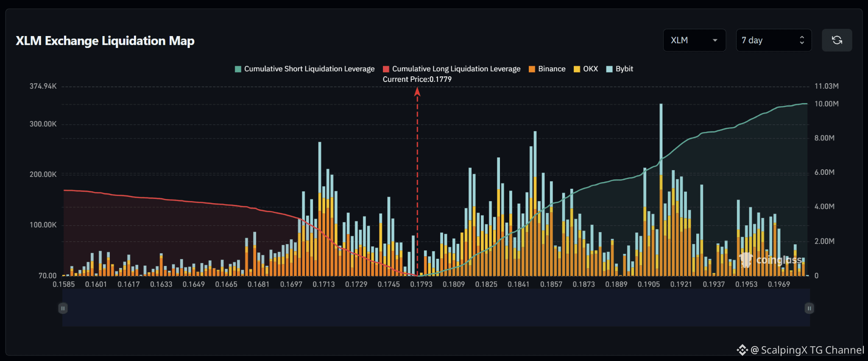
Task: Toggle the Bybit legend series
Action: click(620, 69)
